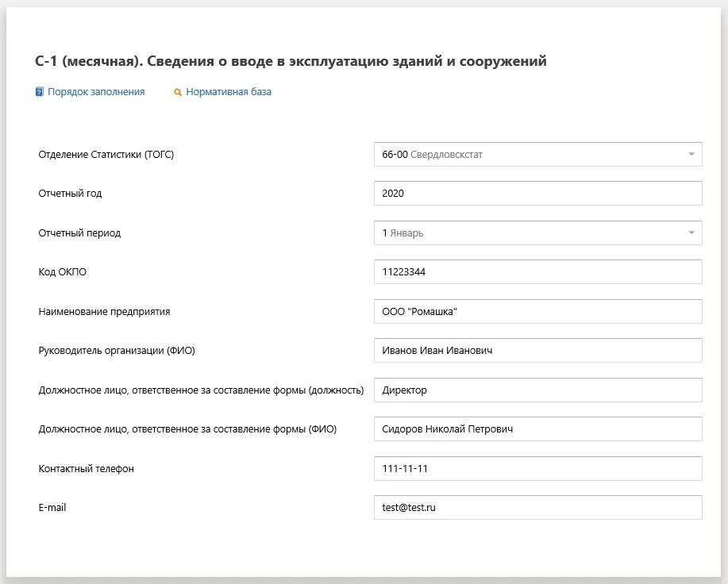Screen dimensions: 728x584
Task: Open the Порядок заполнения link
Action: (96, 92)
